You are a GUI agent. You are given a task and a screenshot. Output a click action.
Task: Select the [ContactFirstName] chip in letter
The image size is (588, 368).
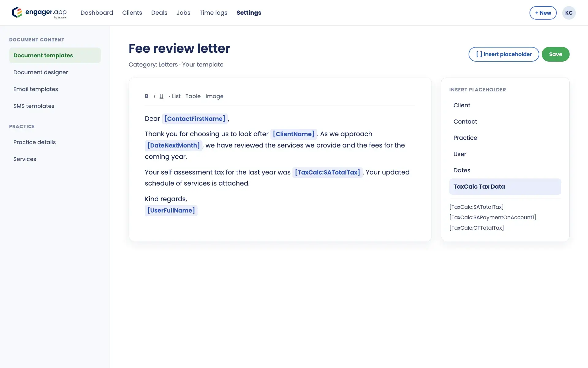click(x=195, y=119)
